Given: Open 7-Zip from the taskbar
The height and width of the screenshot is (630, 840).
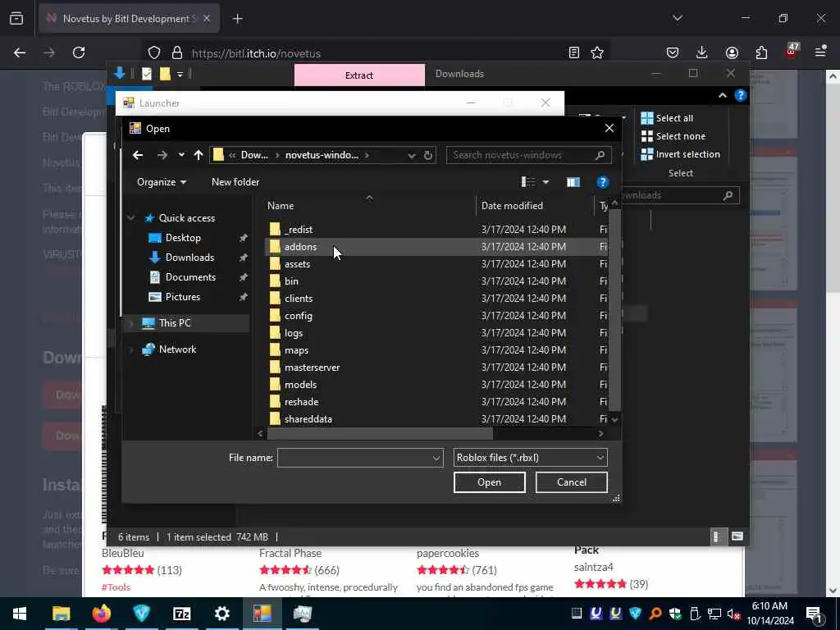Looking at the screenshot, I should click(x=181, y=614).
